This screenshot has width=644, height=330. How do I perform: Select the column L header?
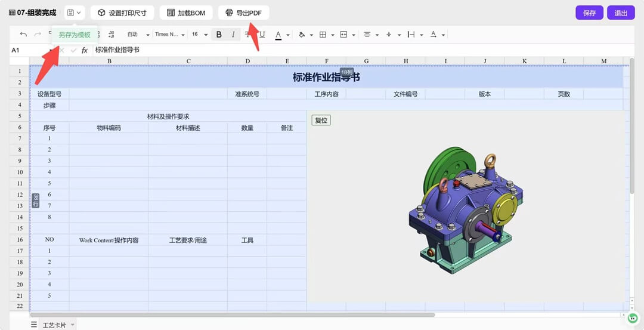pyautogui.click(x=564, y=61)
